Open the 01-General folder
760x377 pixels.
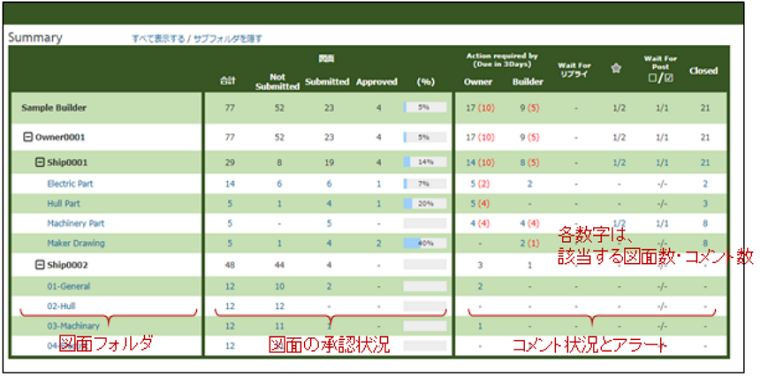(x=68, y=286)
